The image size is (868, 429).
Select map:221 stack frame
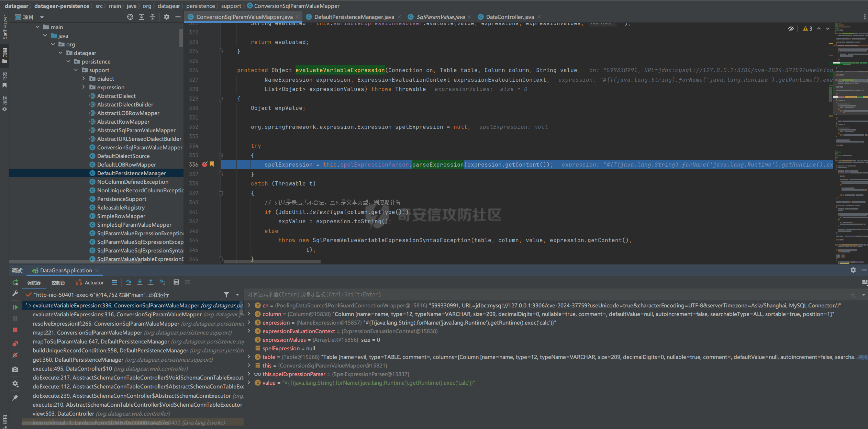tap(132, 332)
